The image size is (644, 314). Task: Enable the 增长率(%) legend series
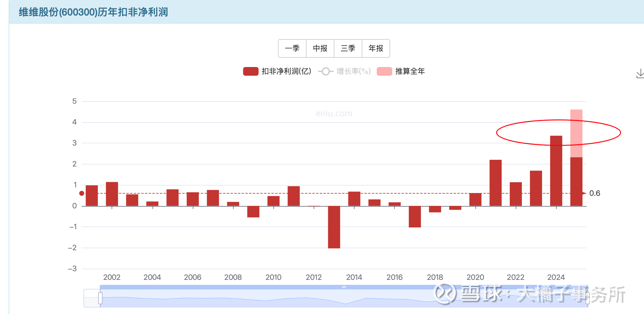click(x=344, y=71)
